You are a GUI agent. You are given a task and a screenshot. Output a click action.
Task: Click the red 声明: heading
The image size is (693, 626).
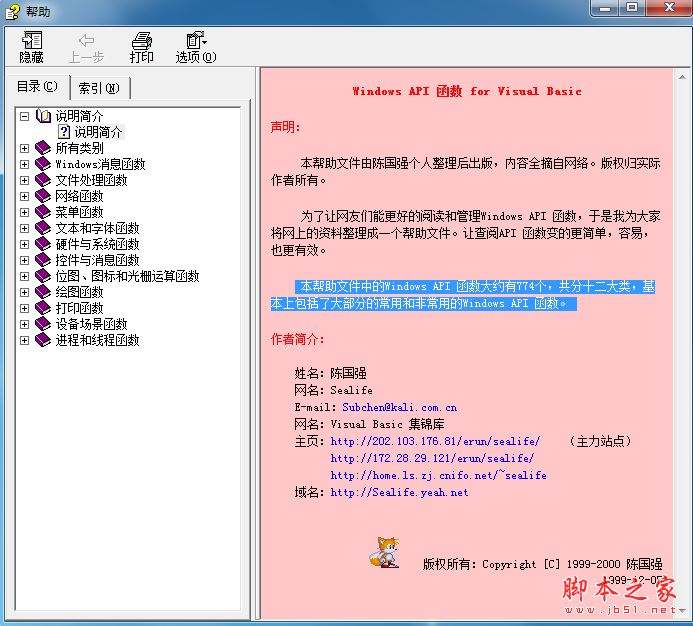(286, 127)
